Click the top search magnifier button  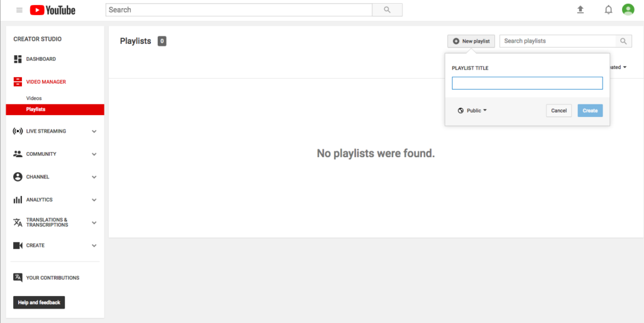(387, 10)
